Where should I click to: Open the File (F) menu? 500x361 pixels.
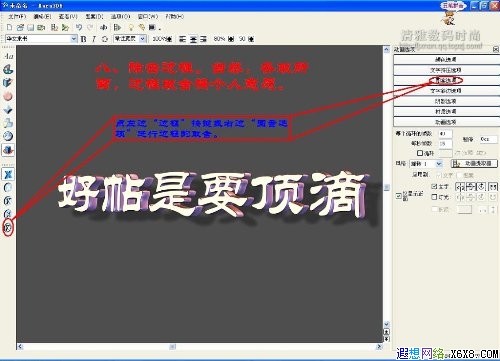tap(17, 16)
